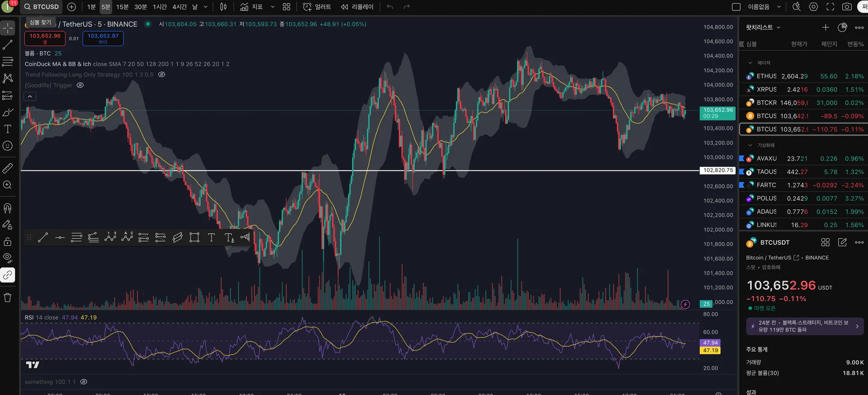Image resolution: width=868 pixels, height=395 pixels.
Task: Collapse the indicator legend chevron
Action: click(30, 96)
